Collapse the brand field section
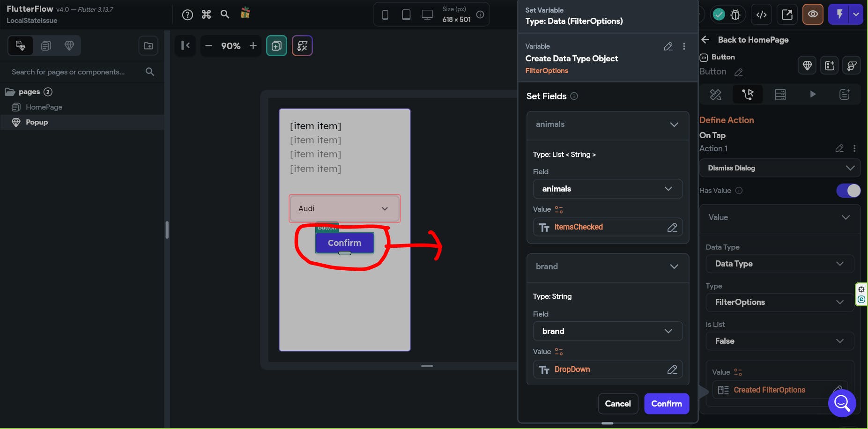The height and width of the screenshot is (429, 868). 674,267
